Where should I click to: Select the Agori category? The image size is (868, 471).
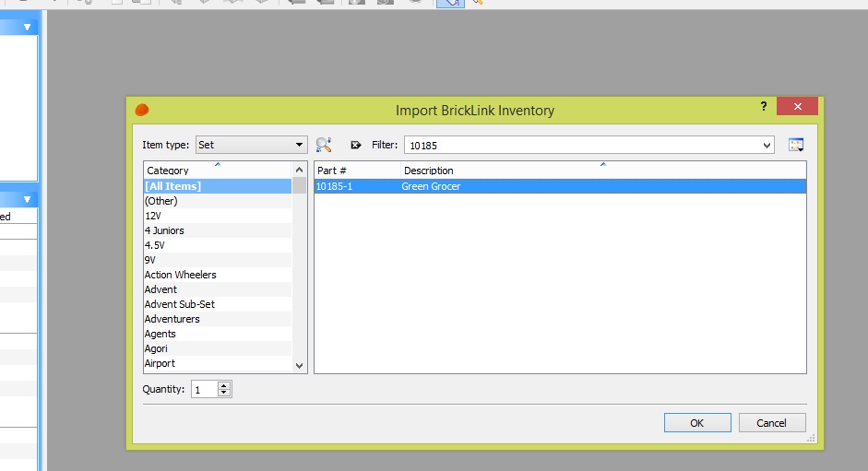[218, 348]
